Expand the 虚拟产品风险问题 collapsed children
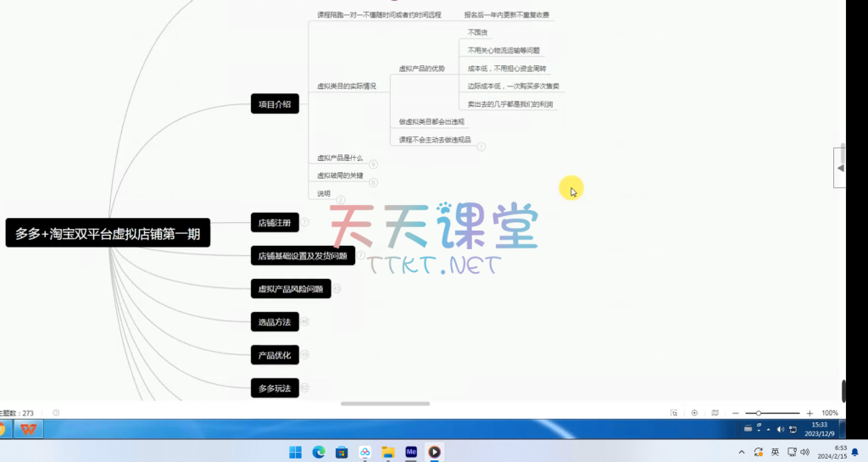This screenshot has width=868, height=462. point(337,289)
